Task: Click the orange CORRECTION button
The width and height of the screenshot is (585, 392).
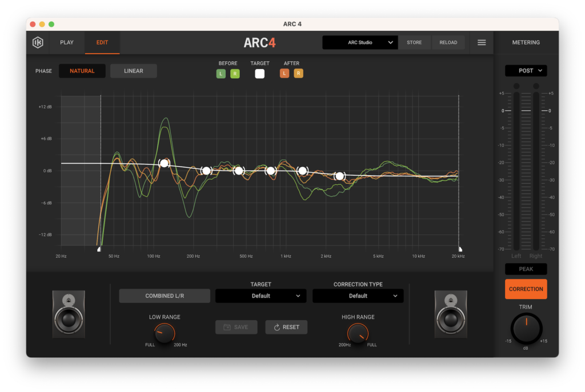Action: [x=526, y=289]
